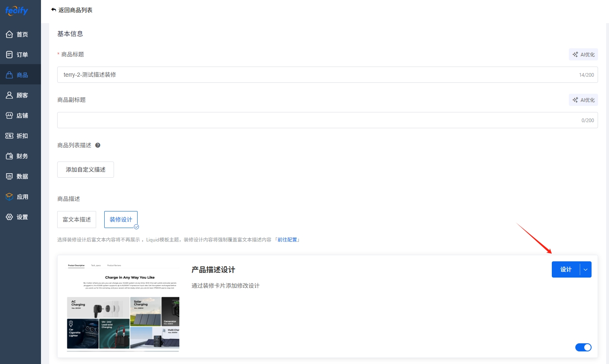Click the customers person icon
609x364 pixels.
point(9,95)
